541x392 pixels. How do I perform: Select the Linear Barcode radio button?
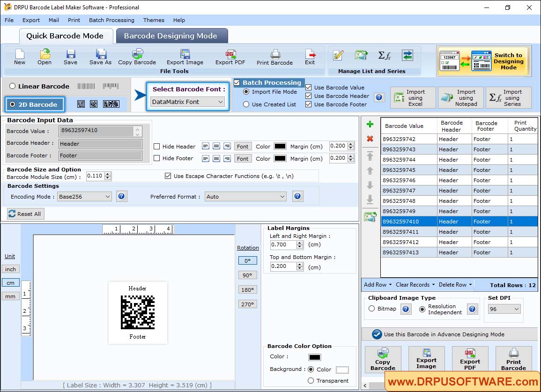click(13, 86)
